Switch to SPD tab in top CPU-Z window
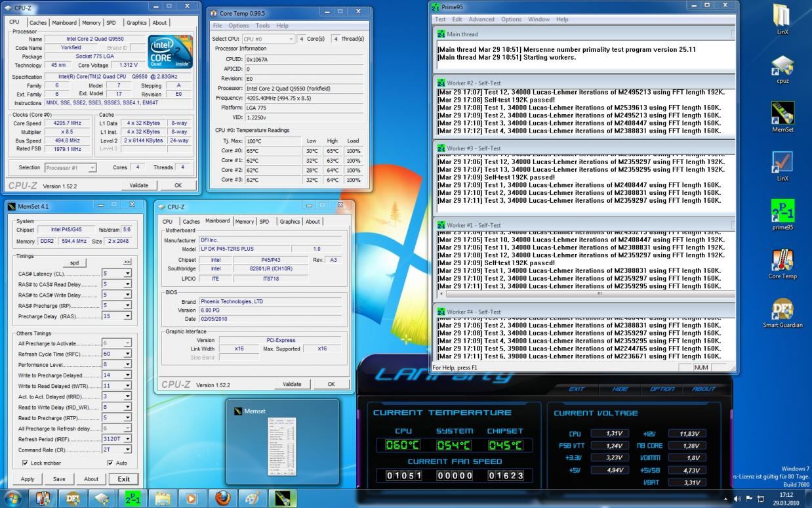Screen dimensions: 812x508 coord(112,22)
